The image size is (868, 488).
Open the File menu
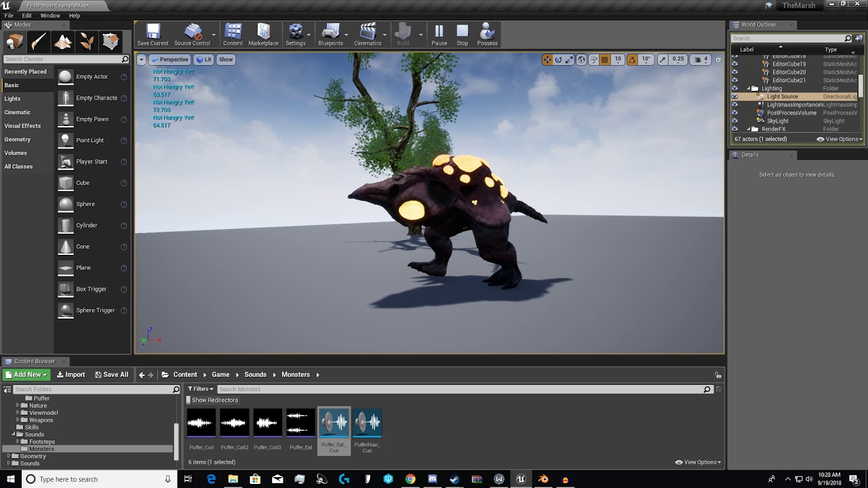(9, 16)
